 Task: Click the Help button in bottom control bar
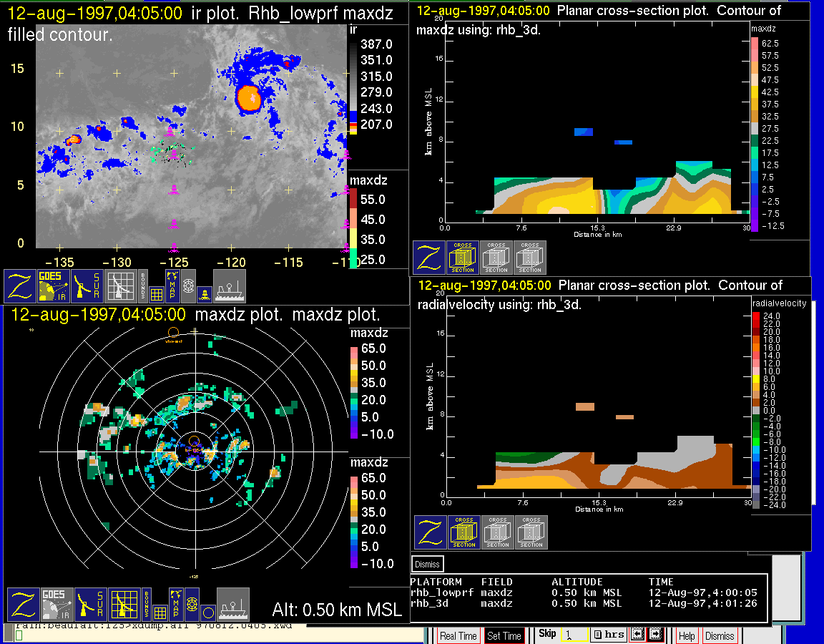[687, 635]
